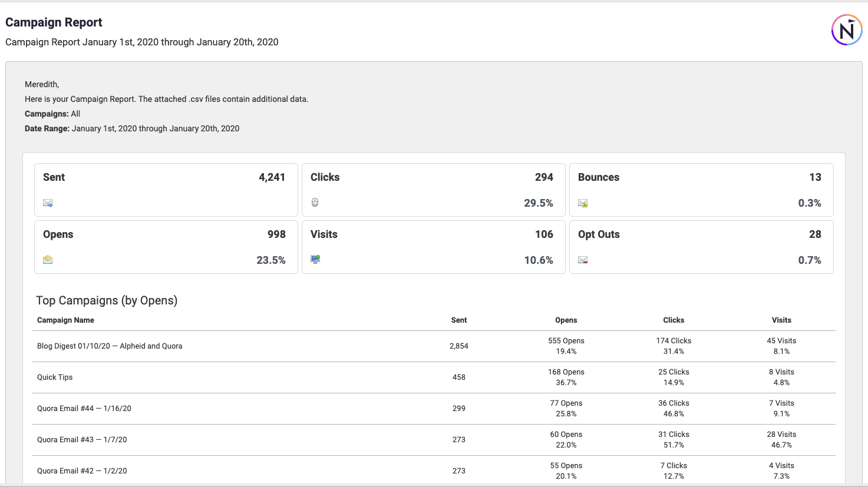Open the Quick Tips campaign
868x487 pixels.
coord(55,377)
